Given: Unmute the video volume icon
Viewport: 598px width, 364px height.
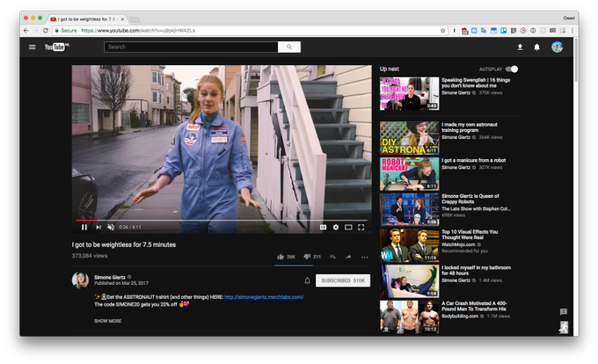Looking at the screenshot, I should click(x=111, y=227).
